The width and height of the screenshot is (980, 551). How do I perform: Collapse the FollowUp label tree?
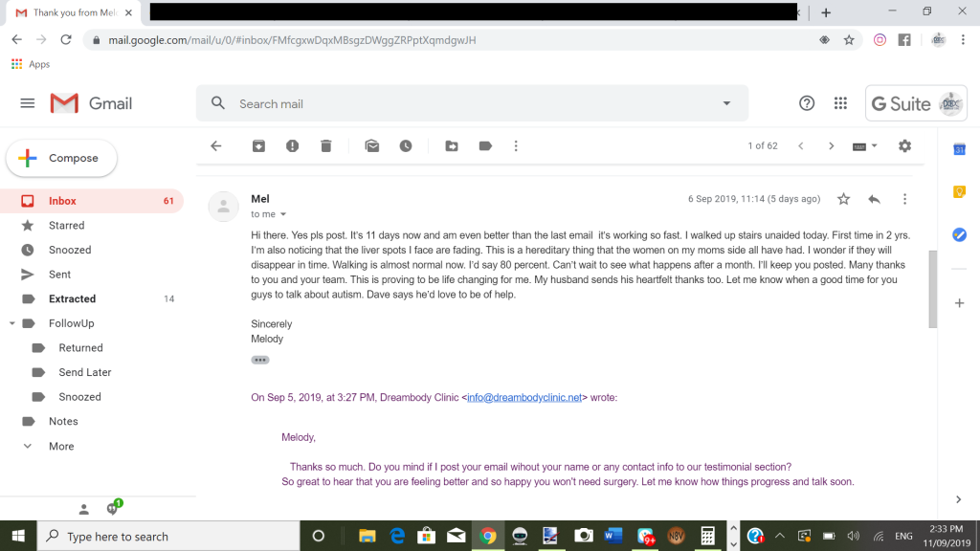[11, 323]
